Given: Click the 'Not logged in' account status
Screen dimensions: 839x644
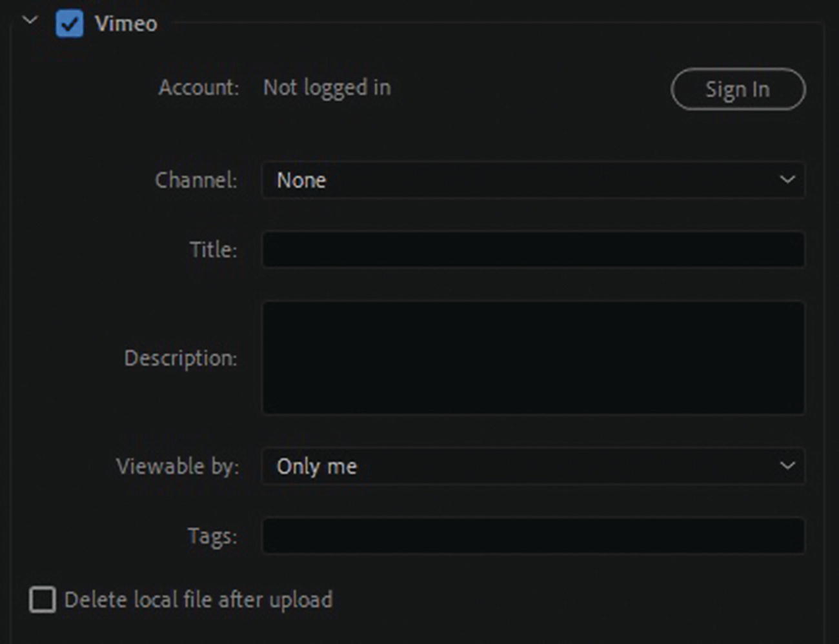Looking at the screenshot, I should (327, 88).
